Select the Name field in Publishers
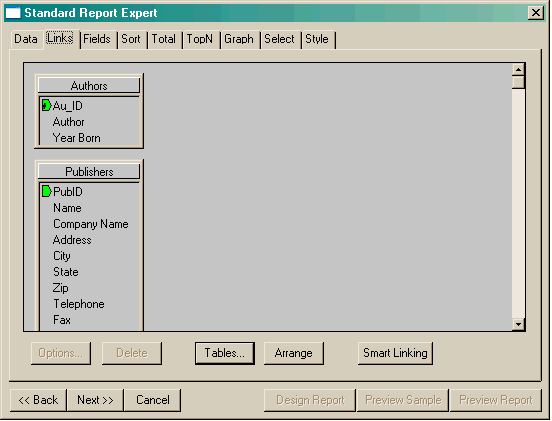Viewport: 552px width, 421px height. pos(67,208)
